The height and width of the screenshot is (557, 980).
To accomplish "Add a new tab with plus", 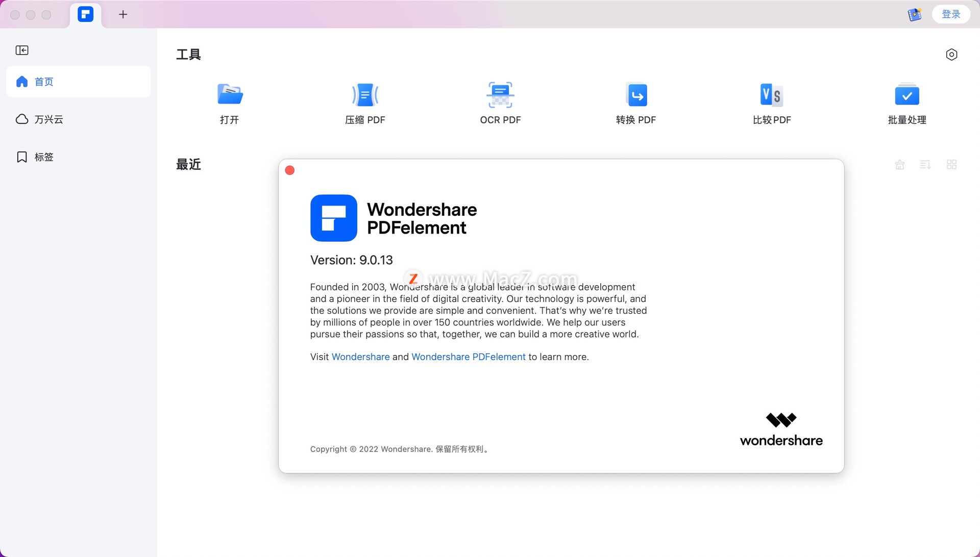I will pos(123,14).
